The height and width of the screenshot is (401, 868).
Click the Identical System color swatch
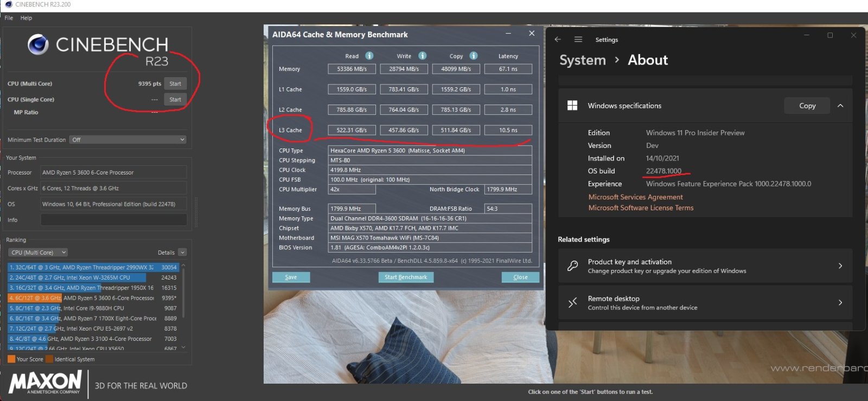49,359
